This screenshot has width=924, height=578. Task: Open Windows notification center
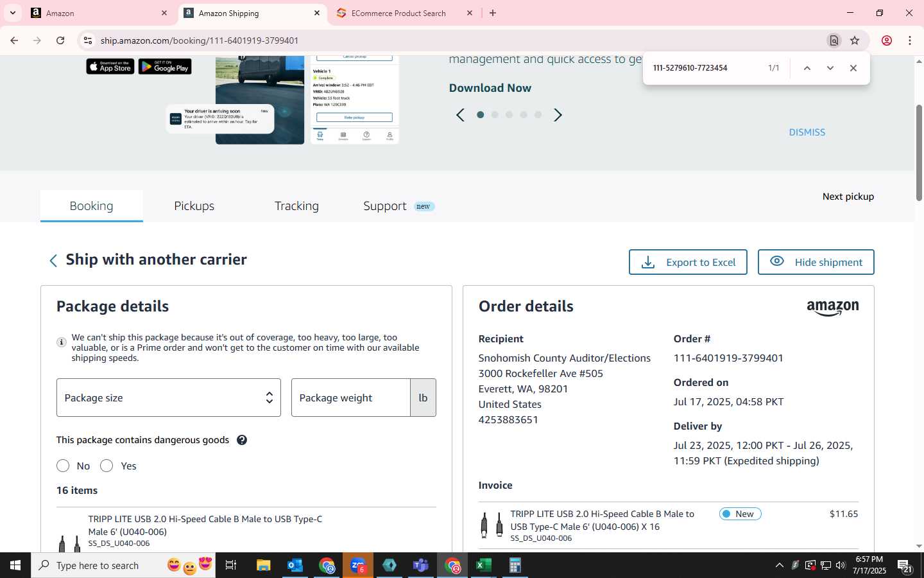click(x=905, y=566)
